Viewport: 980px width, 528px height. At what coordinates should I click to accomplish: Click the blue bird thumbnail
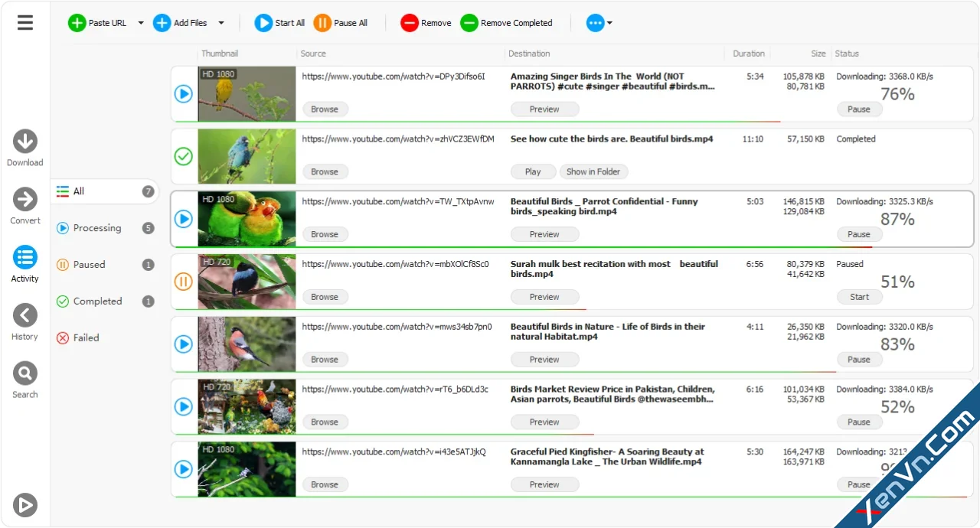click(x=247, y=156)
